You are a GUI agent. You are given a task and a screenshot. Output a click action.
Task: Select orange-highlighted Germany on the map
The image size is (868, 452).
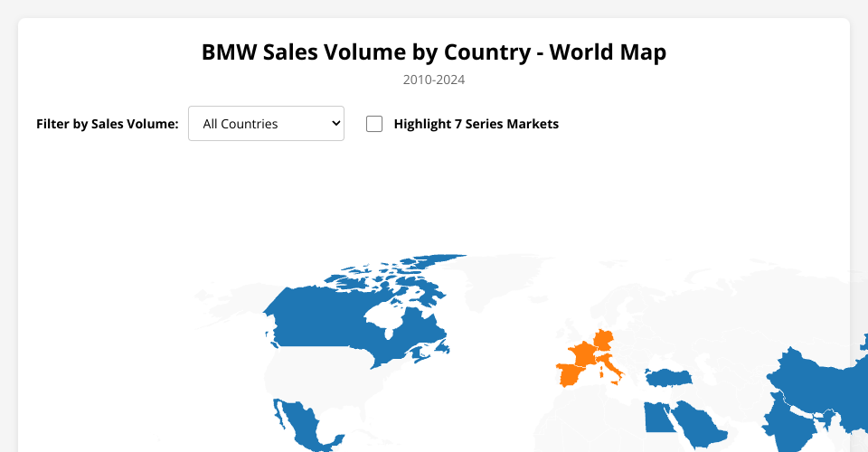[x=603, y=340]
